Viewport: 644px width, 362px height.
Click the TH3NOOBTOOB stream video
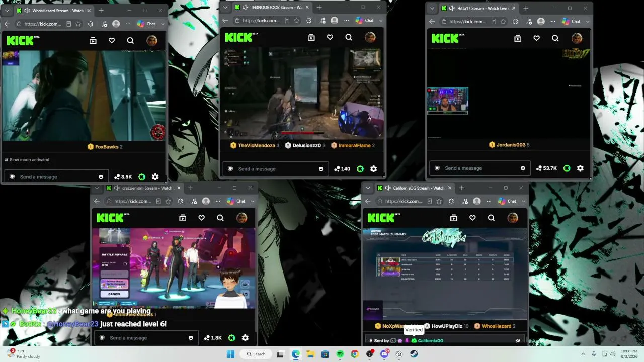point(302,93)
